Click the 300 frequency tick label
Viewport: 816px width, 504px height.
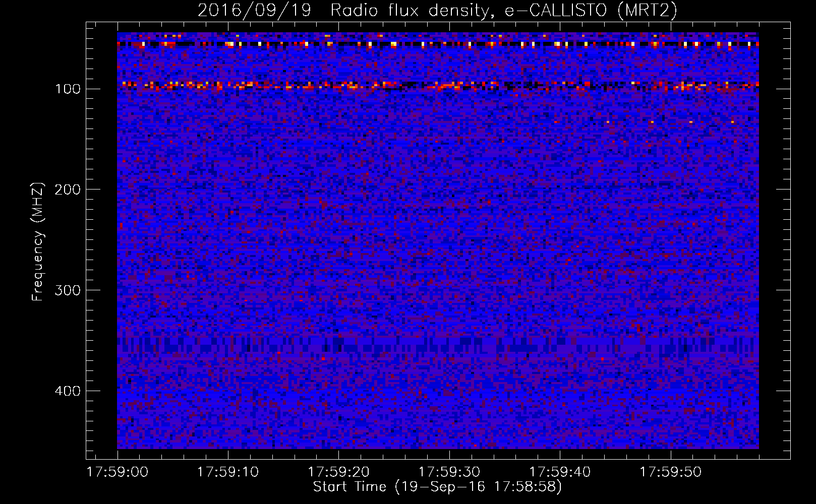pos(68,290)
